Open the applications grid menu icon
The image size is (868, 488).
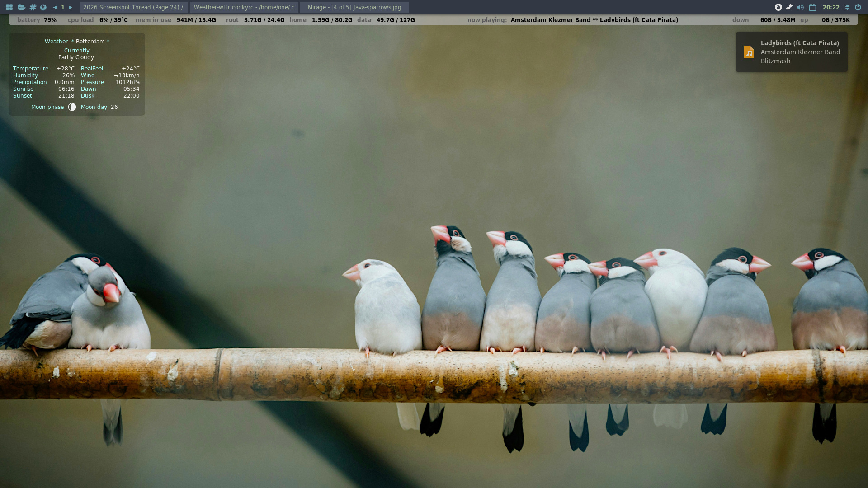point(9,7)
